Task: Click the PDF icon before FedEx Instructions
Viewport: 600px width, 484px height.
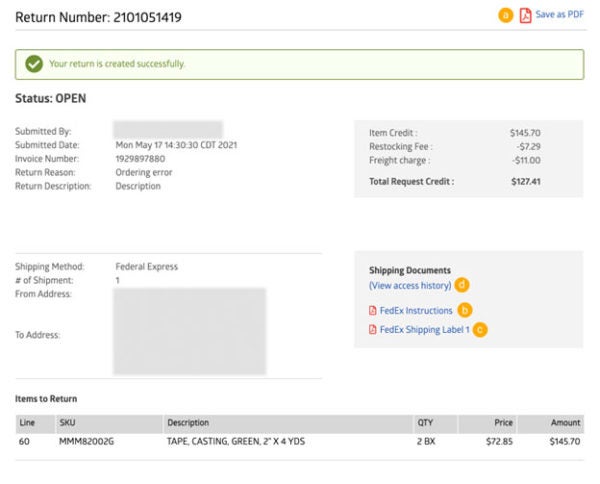Action: [x=373, y=311]
